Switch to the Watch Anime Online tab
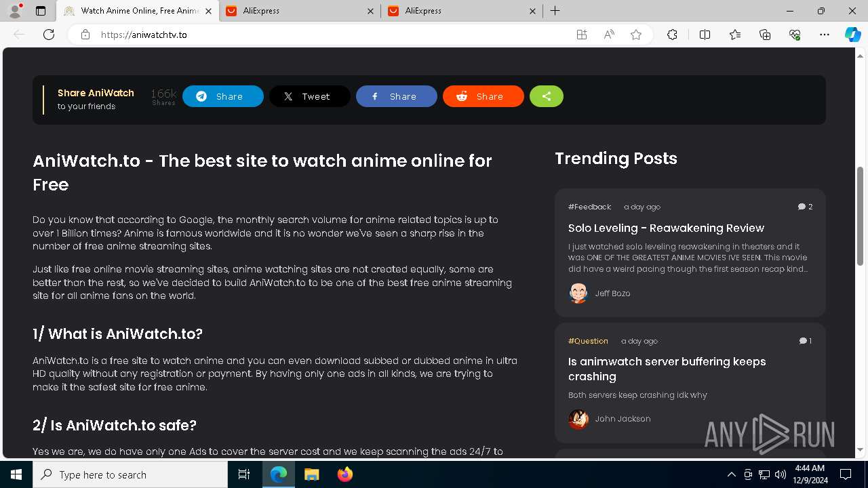The height and width of the screenshot is (488, 868). tap(138, 11)
